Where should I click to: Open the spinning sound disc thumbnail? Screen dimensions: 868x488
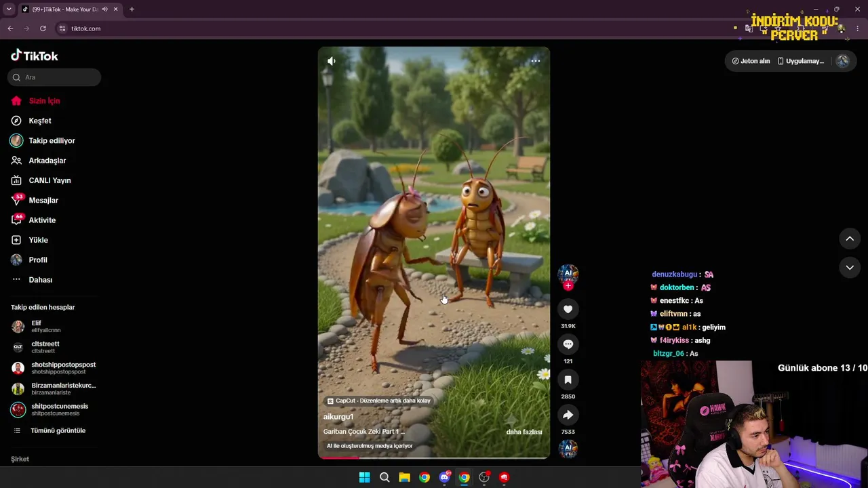568,449
